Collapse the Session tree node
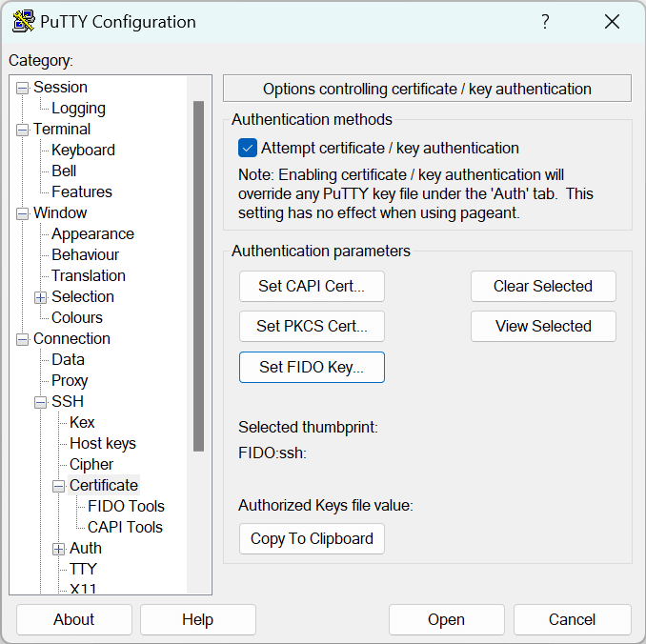646x644 pixels. [22, 88]
